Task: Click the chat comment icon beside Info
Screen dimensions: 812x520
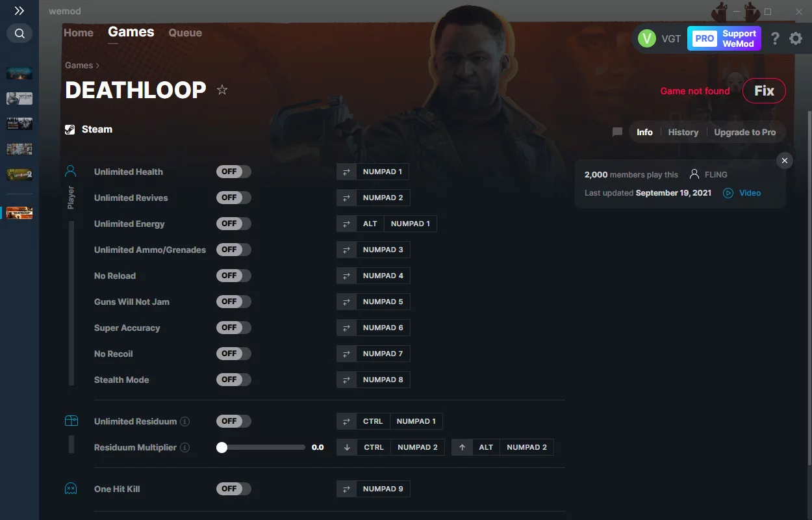Action: (x=617, y=132)
